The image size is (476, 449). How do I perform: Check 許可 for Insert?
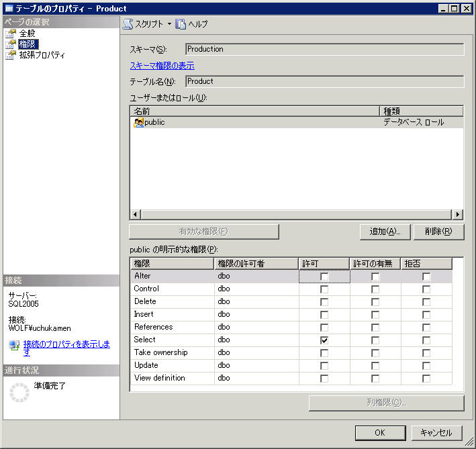click(x=324, y=315)
